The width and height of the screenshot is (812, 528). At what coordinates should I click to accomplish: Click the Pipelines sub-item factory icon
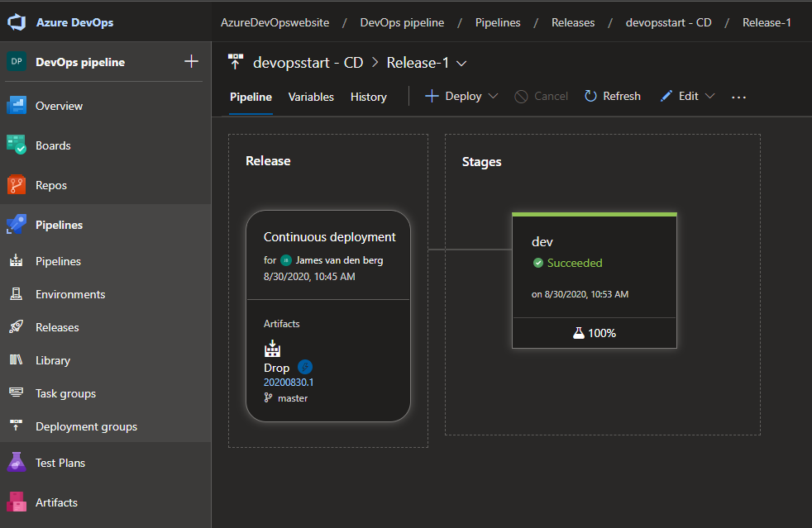click(x=16, y=261)
